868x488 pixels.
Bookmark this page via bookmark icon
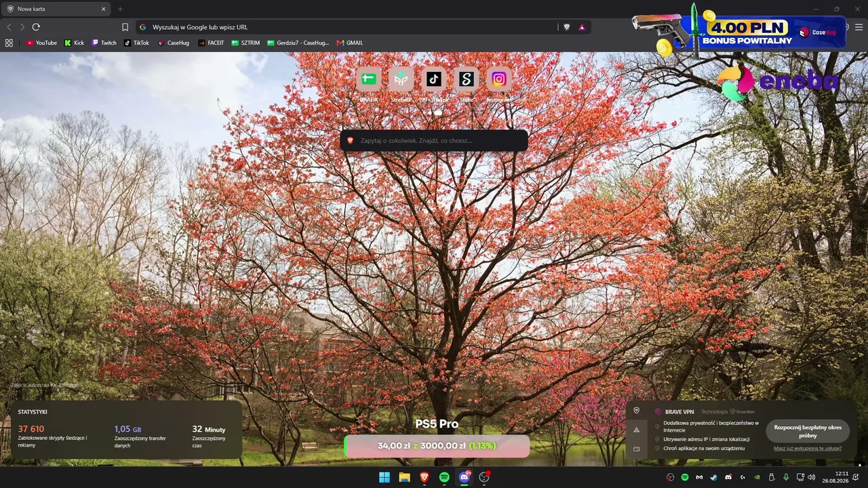[x=125, y=27]
